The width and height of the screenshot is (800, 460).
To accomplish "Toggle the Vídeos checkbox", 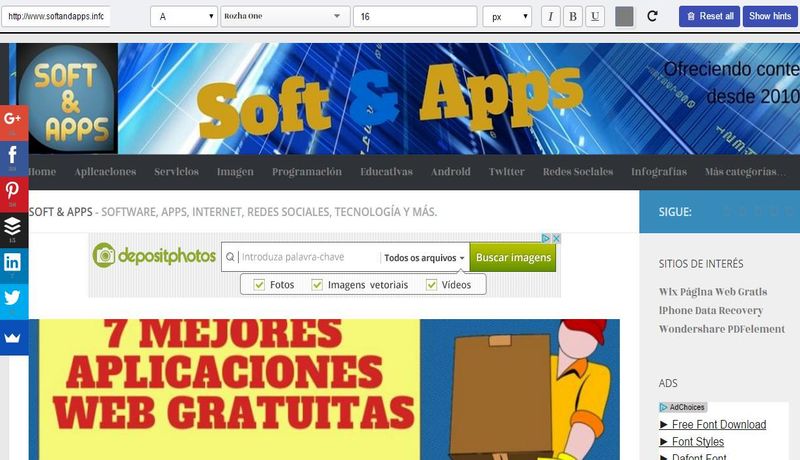I will pyautogui.click(x=432, y=285).
